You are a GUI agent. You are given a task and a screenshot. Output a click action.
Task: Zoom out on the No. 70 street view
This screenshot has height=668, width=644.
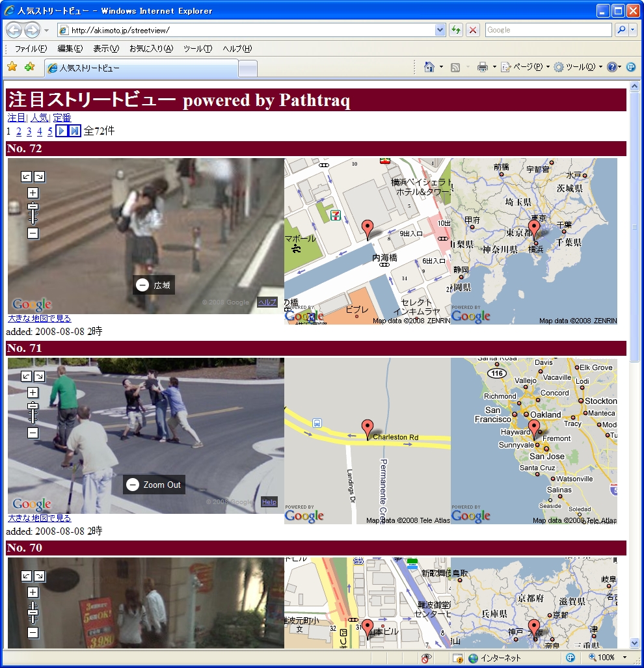pyautogui.click(x=33, y=633)
